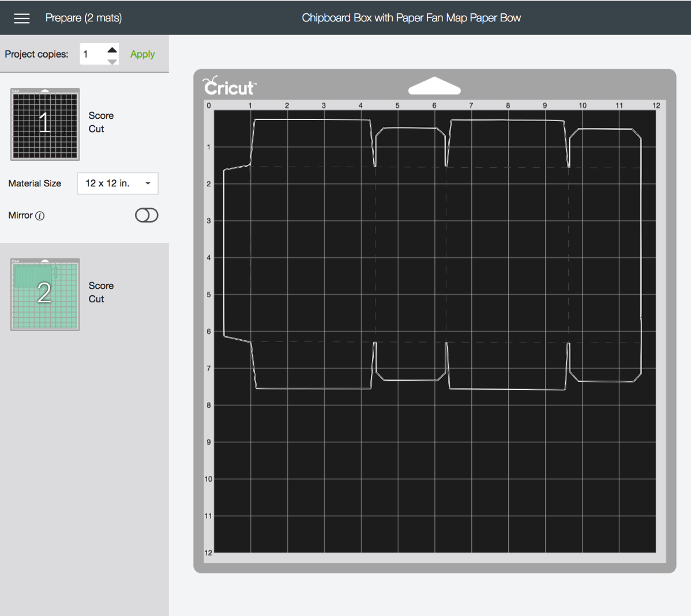
Task: Open the Material Size dropdown
Action: point(117,183)
